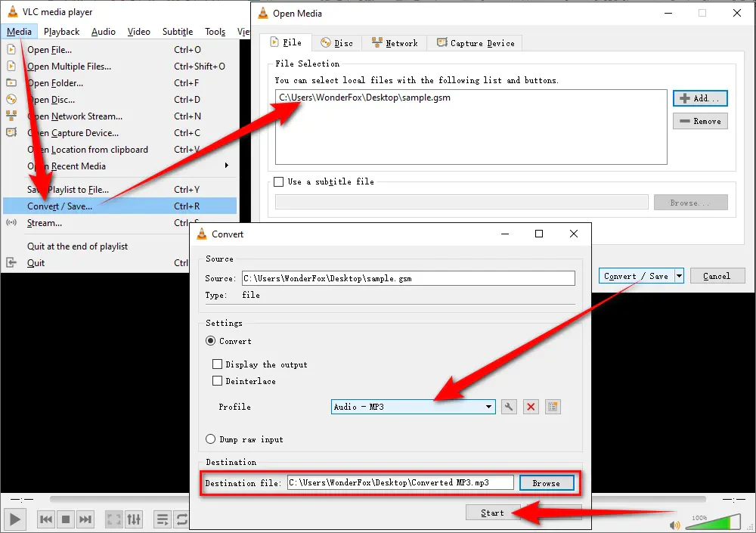The width and height of the screenshot is (756, 533).
Task: Click Add button in Open Media
Action: pos(700,98)
